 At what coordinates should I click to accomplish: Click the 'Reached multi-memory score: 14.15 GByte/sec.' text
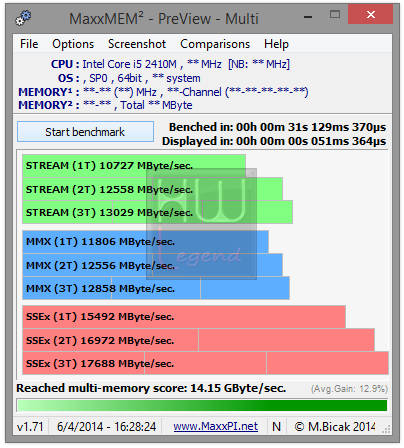pos(151,388)
